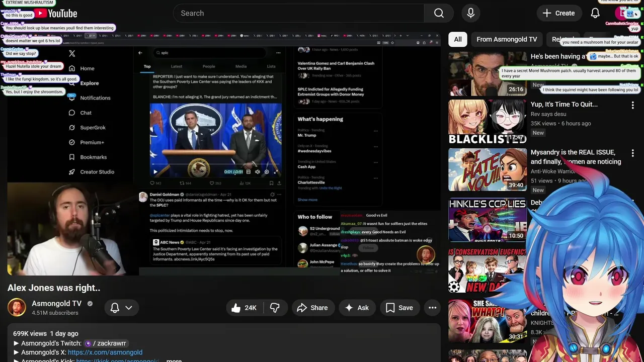This screenshot has width=644, height=362.
Task: Open the SHE SAID WHAT video thumbnail
Action: pos(488,321)
